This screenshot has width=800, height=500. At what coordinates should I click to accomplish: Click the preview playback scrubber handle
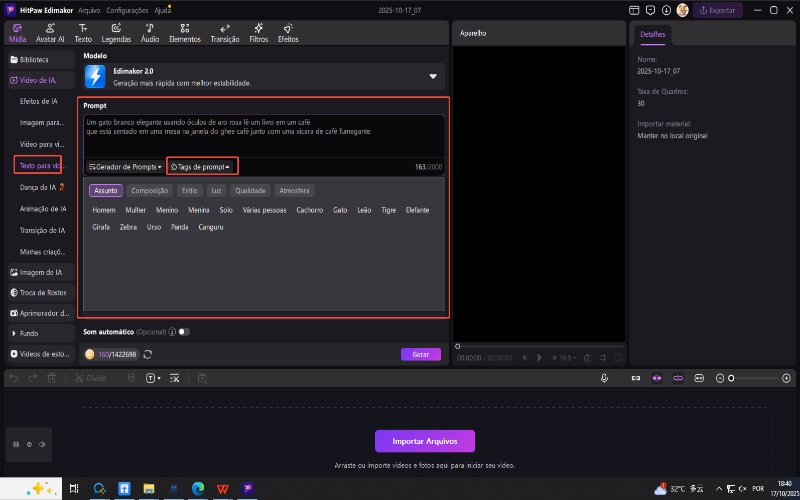coord(458,346)
